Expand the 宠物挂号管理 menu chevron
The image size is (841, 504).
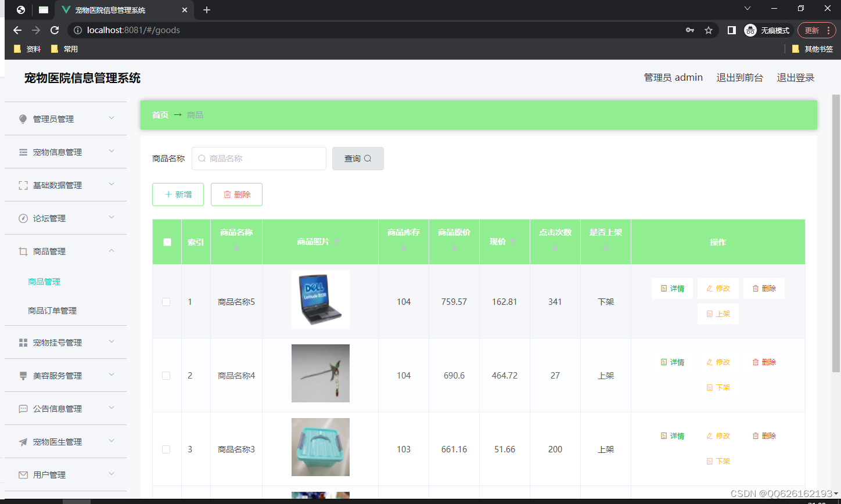click(112, 341)
